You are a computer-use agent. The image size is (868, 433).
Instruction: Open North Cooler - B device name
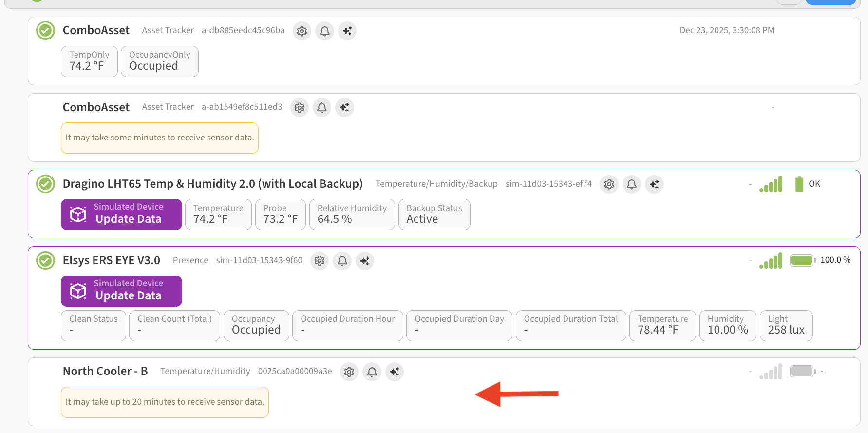tap(105, 371)
